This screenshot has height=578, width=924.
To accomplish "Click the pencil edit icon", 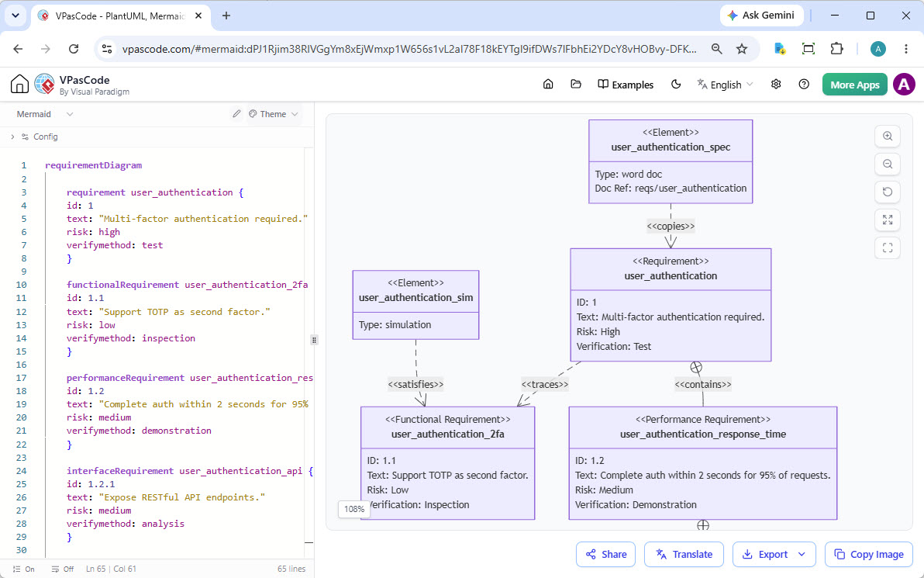I will tap(236, 114).
